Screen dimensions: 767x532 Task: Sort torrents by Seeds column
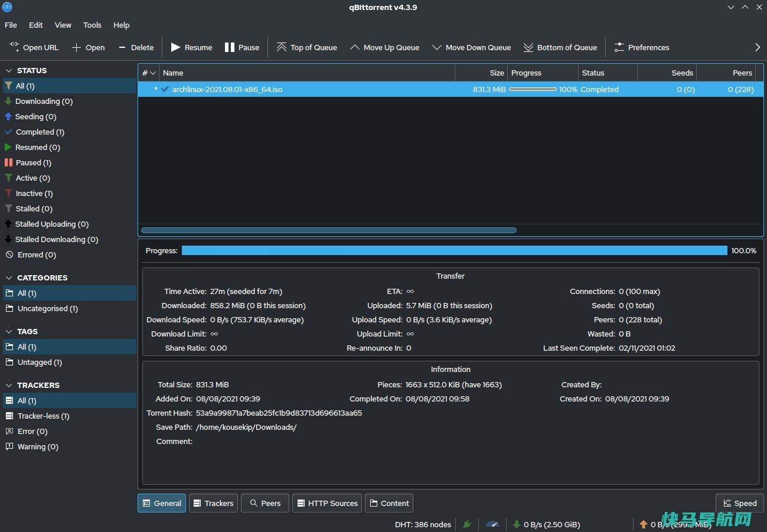(667, 73)
